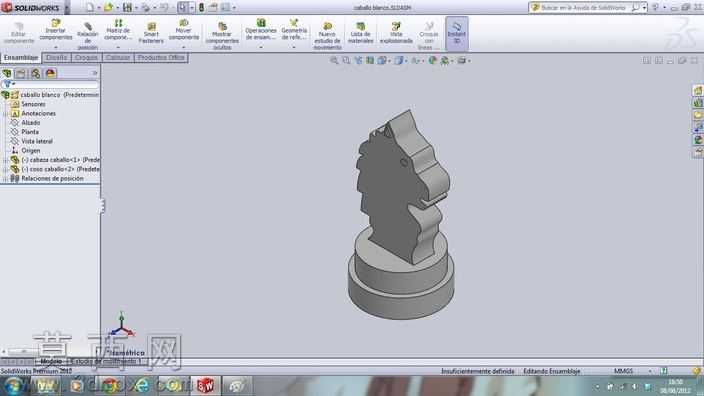
Task: Click the Print icon
Action: tap(145, 8)
